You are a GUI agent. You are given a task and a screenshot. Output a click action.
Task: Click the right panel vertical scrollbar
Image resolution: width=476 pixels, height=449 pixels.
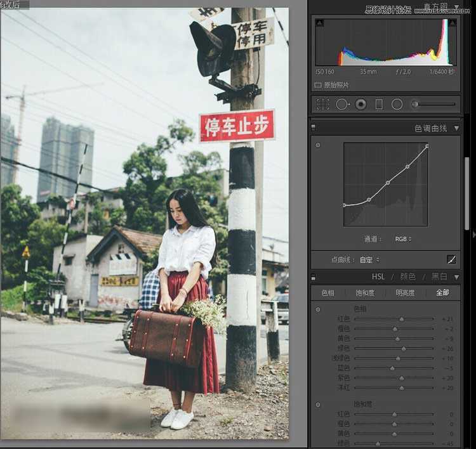(x=467, y=193)
